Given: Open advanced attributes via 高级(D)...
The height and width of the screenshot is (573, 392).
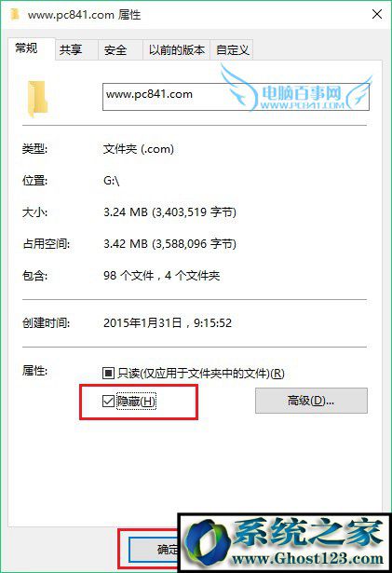Looking at the screenshot, I should point(311,401).
